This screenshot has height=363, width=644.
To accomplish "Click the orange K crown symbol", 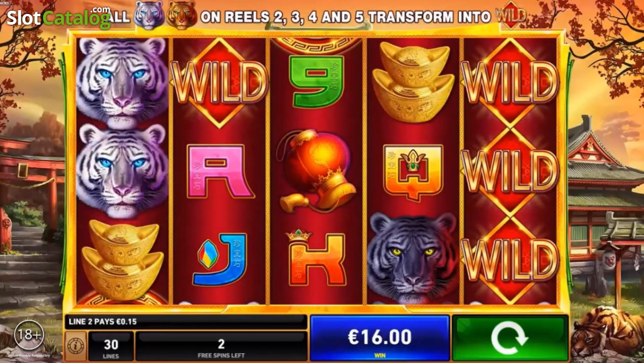I will [316, 258].
